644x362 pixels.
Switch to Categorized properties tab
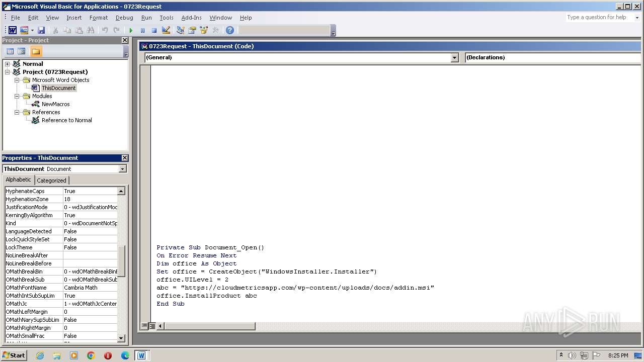51,180
